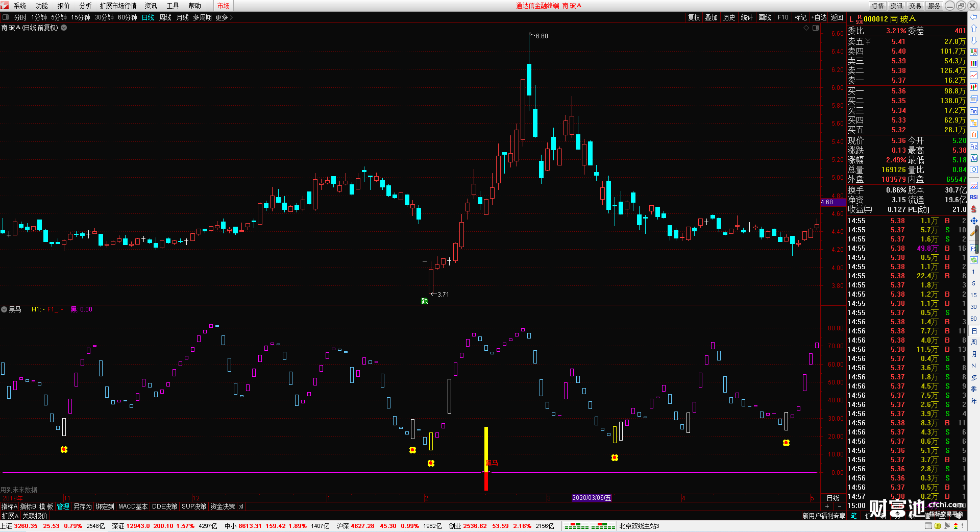Open the 报价 menu
The height and width of the screenshot is (532, 980).
coord(64,6)
